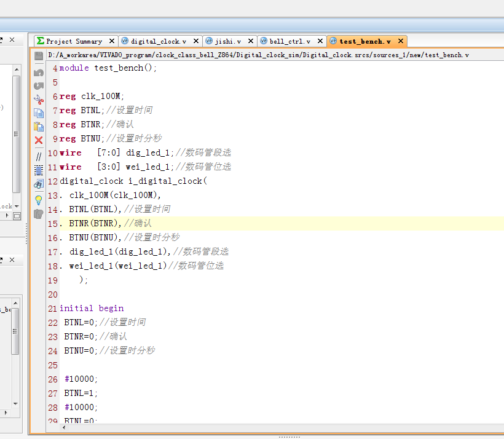
Task: Click the Redo arrow icon
Action: (39, 86)
